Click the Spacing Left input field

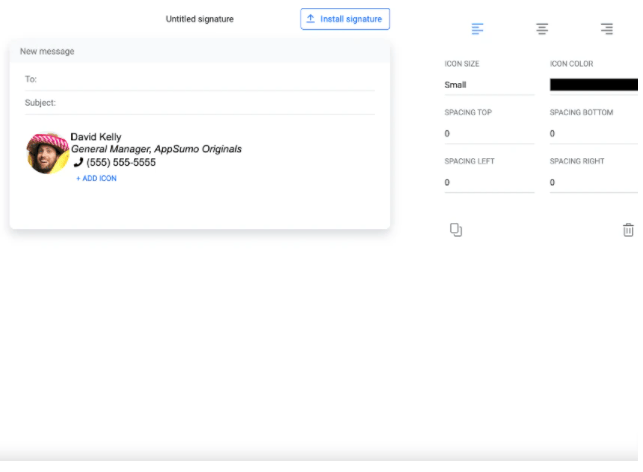pyautogui.click(x=489, y=183)
